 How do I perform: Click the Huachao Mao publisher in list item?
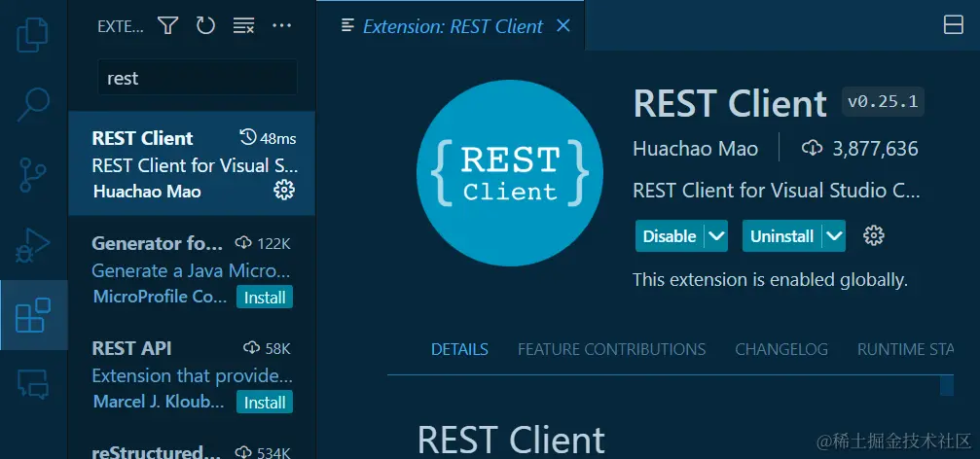click(x=147, y=192)
